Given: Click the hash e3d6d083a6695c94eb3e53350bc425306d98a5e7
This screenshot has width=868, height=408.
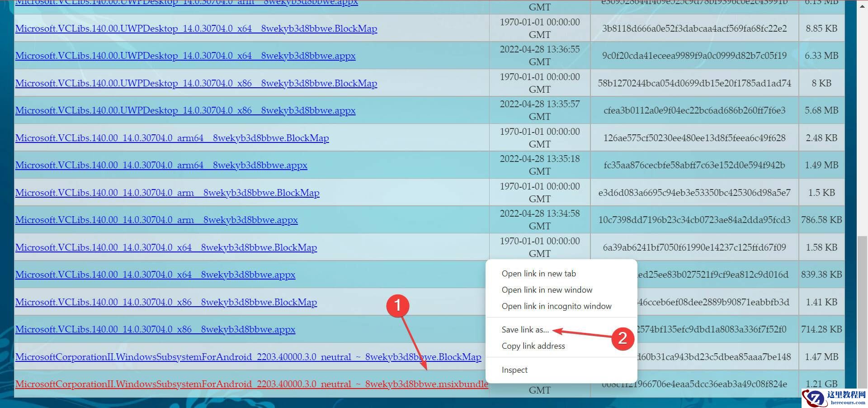Looking at the screenshot, I should point(694,193).
